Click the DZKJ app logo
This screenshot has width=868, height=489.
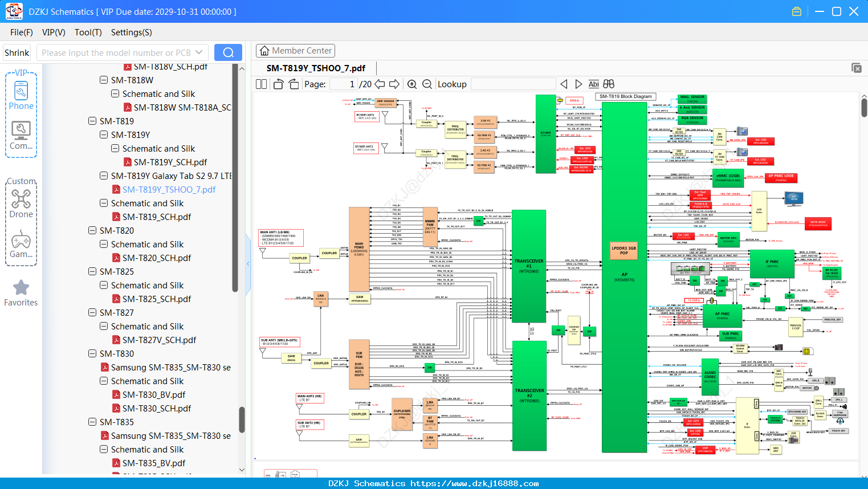coord(14,11)
